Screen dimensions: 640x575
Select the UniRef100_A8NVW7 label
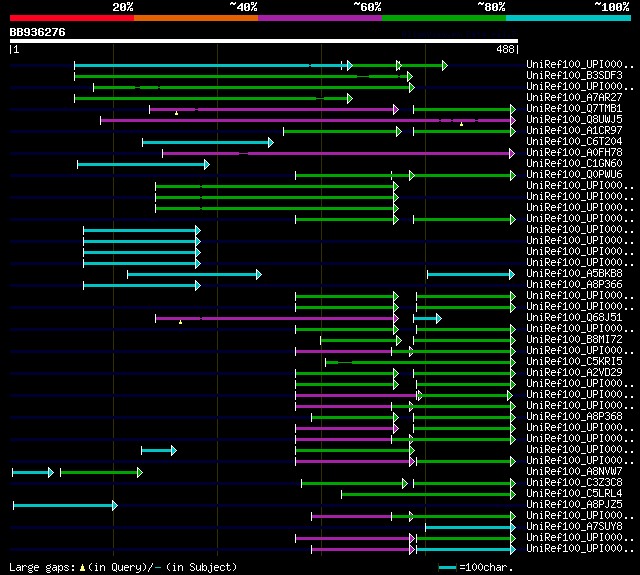point(574,471)
